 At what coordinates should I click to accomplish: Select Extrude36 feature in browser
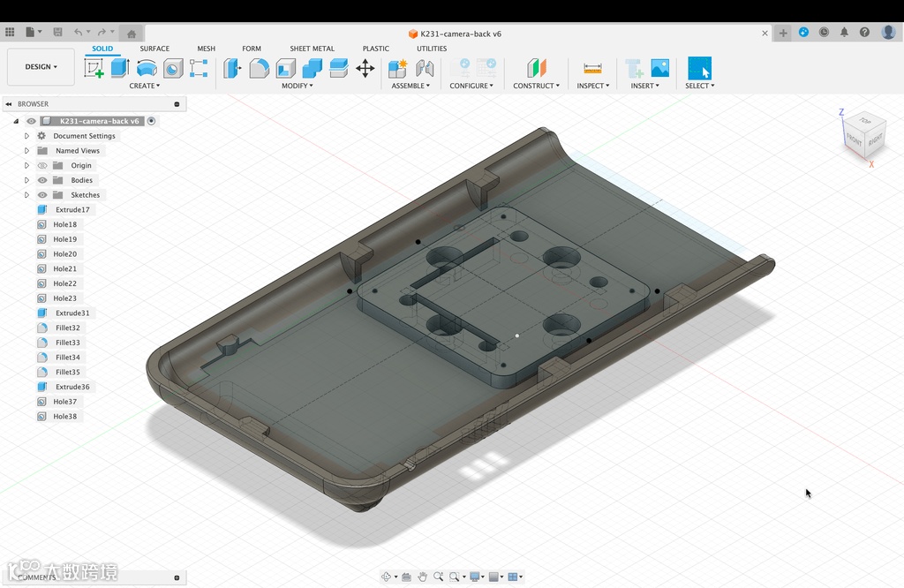coord(72,387)
